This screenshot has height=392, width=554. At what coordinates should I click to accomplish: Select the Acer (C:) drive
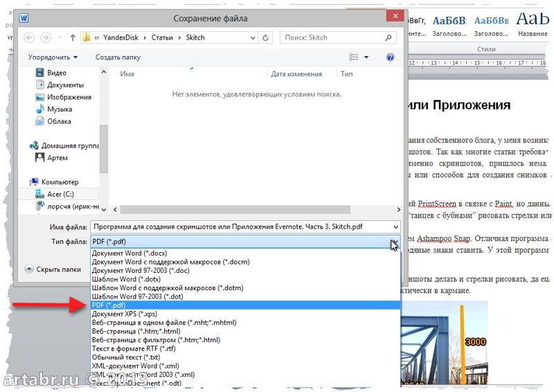click(60, 194)
